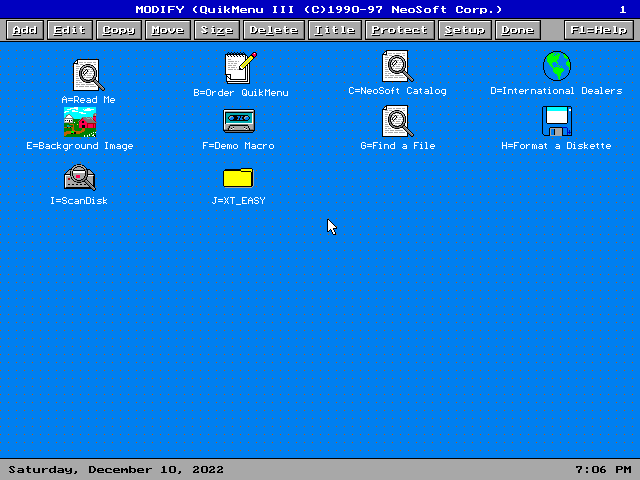The image size is (640, 480).
Task: Open the International Dealers globe icon
Action: click(x=557, y=66)
